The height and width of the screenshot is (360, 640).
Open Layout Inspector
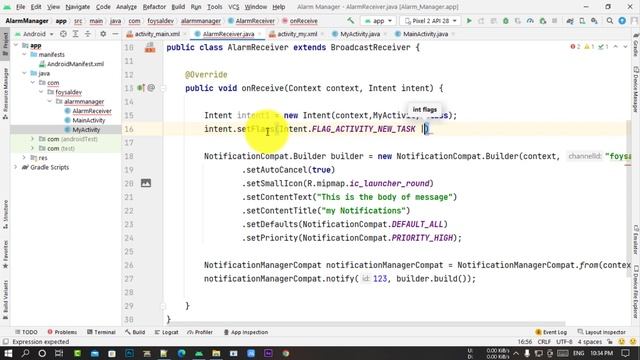coord(602,332)
